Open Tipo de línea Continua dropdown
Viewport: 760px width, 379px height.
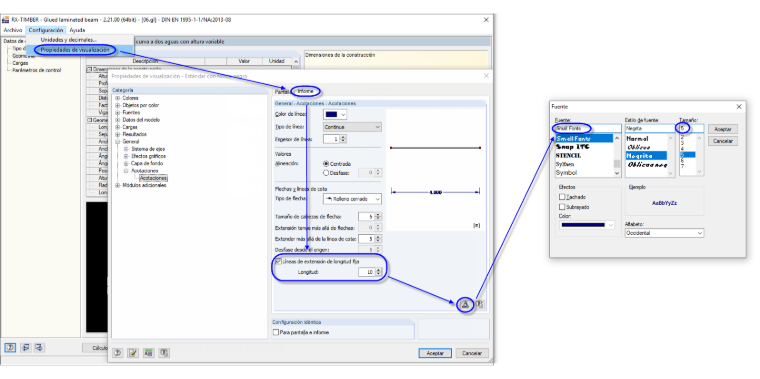[x=352, y=127]
